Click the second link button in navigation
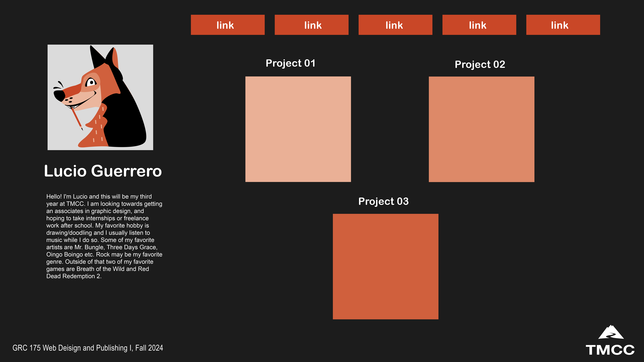The image size is (644, 362). (312, 25)
